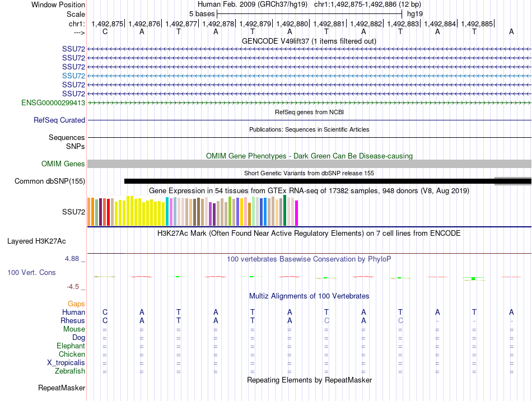Click the gray OMIM Genes item bar
The height and width of the screenshot is (401, 532).
[x=310, y=164]
